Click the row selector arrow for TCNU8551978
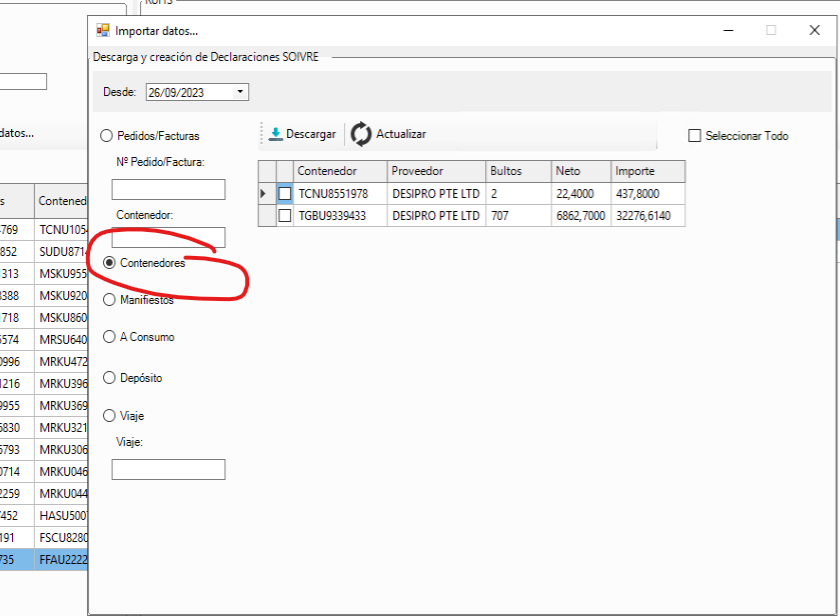Viewport: 840px width, 616px height. click(x=266, y=193)
